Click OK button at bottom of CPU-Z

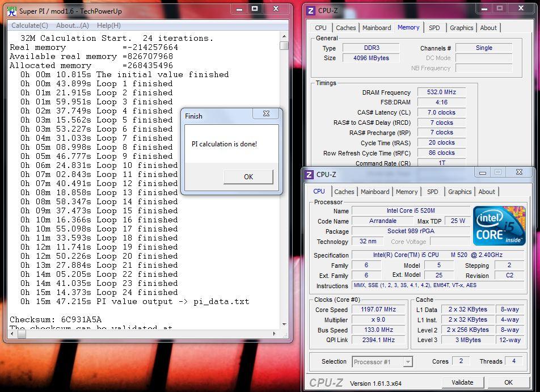point(508,382)
